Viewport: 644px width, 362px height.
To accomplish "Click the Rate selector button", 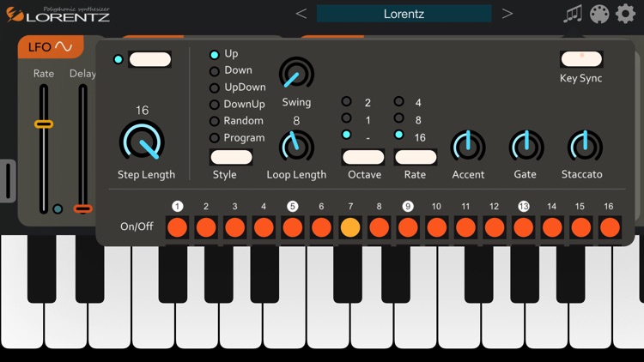I will pos(416,157).
